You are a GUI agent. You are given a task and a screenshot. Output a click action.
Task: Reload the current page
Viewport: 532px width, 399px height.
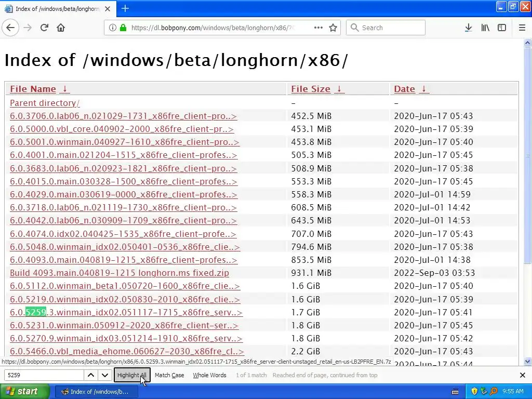44,28
